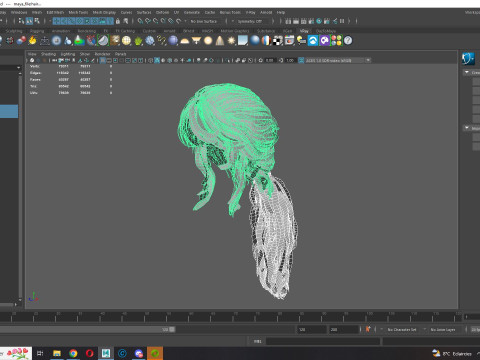Open the Edit Mesh menu
This screenshot has height=360, width=480.
pos(55,12)
